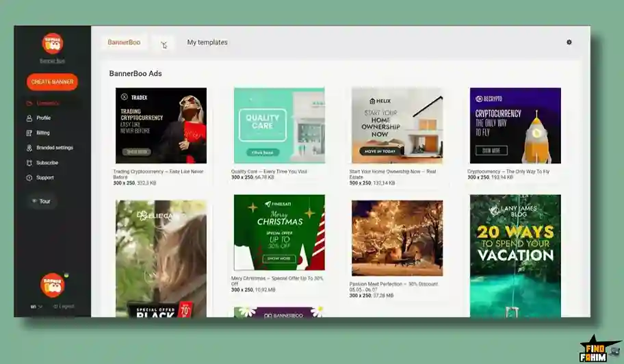
Task: Click the Profile person icon
Action: [29, 118]
